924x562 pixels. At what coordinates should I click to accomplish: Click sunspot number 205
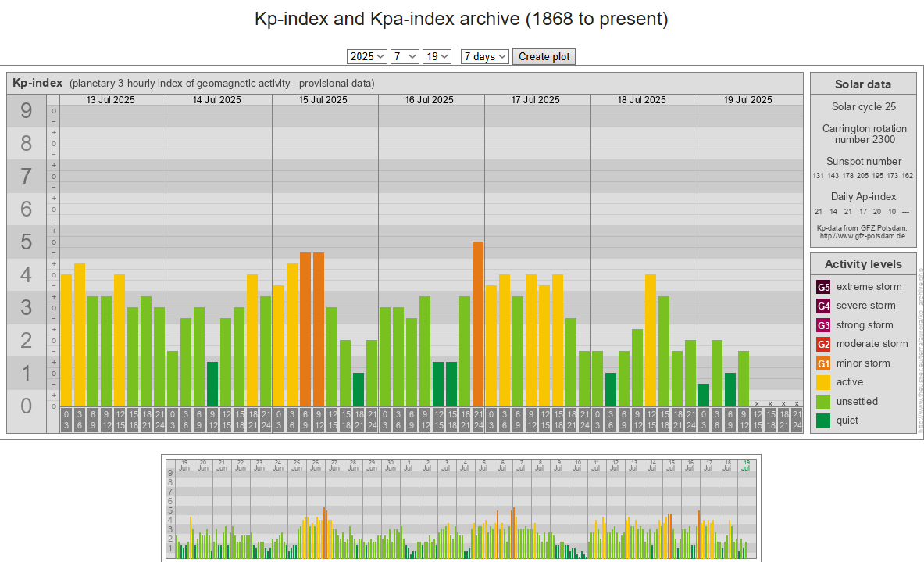point(863,176)
